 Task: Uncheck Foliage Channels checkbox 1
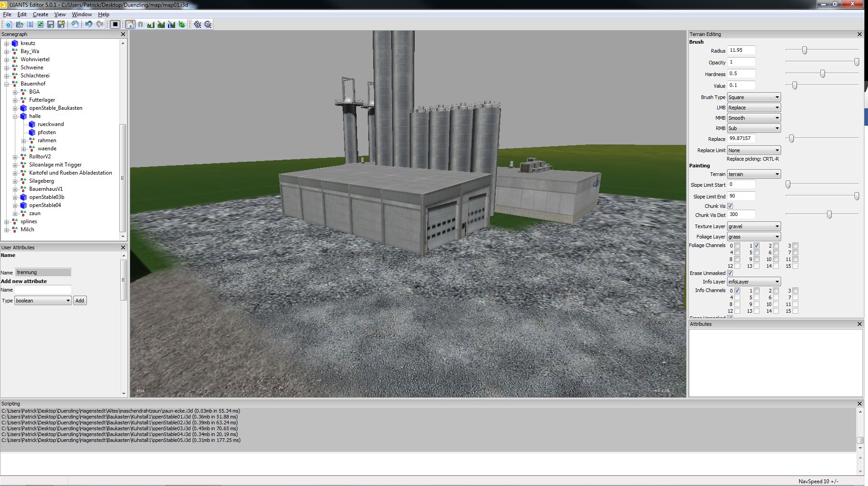coord(757,246)
